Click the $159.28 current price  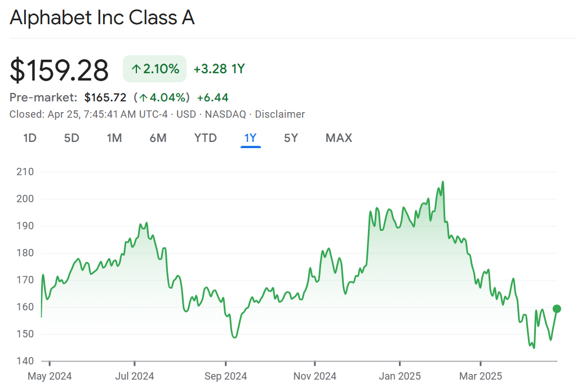point(59,70)
